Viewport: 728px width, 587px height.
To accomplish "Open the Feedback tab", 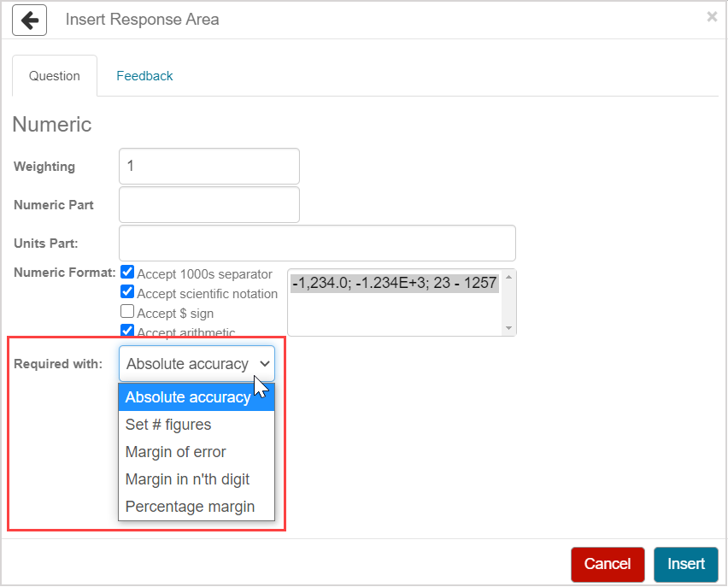I will coord(144,76).
